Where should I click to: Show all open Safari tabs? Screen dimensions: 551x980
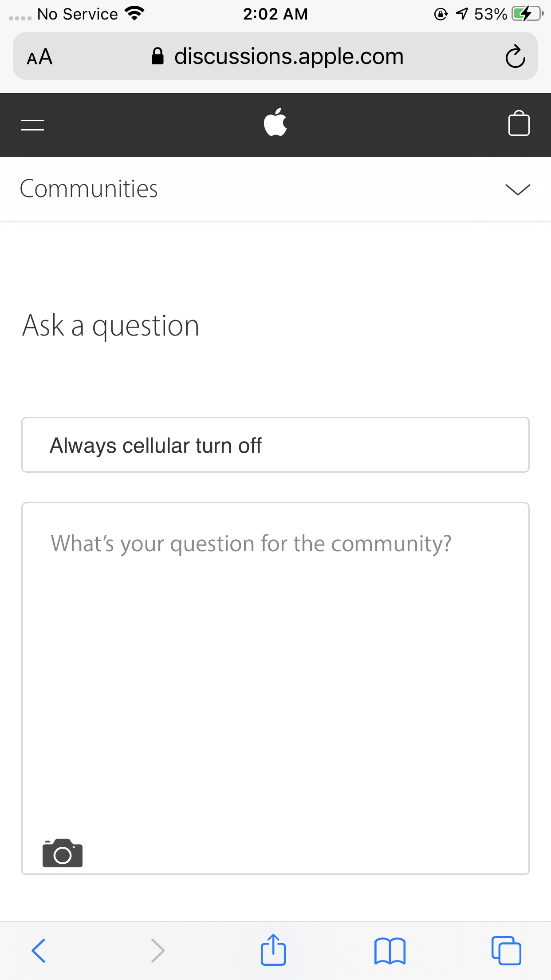click(506, 951)
